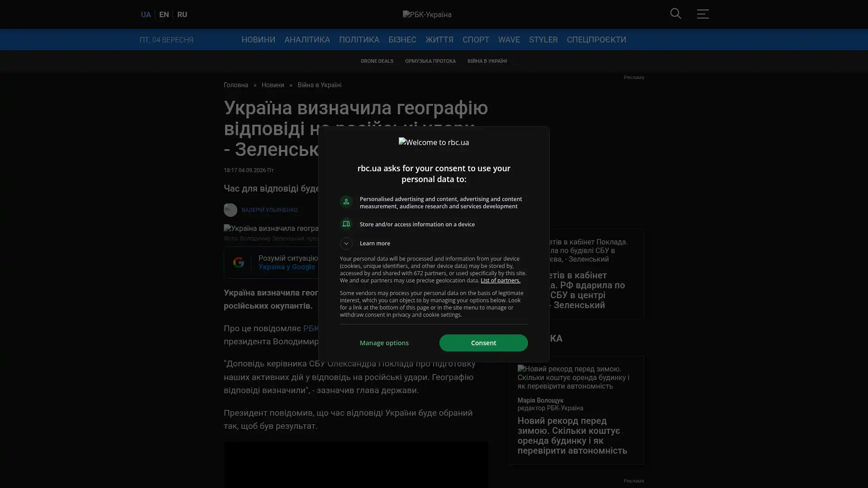
Task: Open the АНАЛІТИКА menu section
Action: [307, 40]
